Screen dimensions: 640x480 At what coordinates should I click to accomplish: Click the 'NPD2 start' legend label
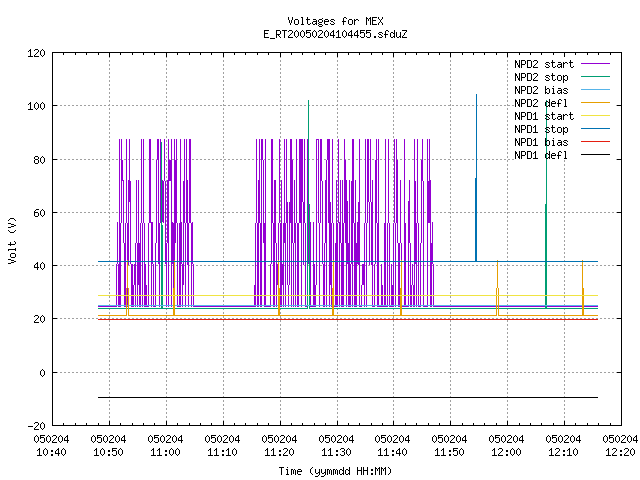[544, 64]
